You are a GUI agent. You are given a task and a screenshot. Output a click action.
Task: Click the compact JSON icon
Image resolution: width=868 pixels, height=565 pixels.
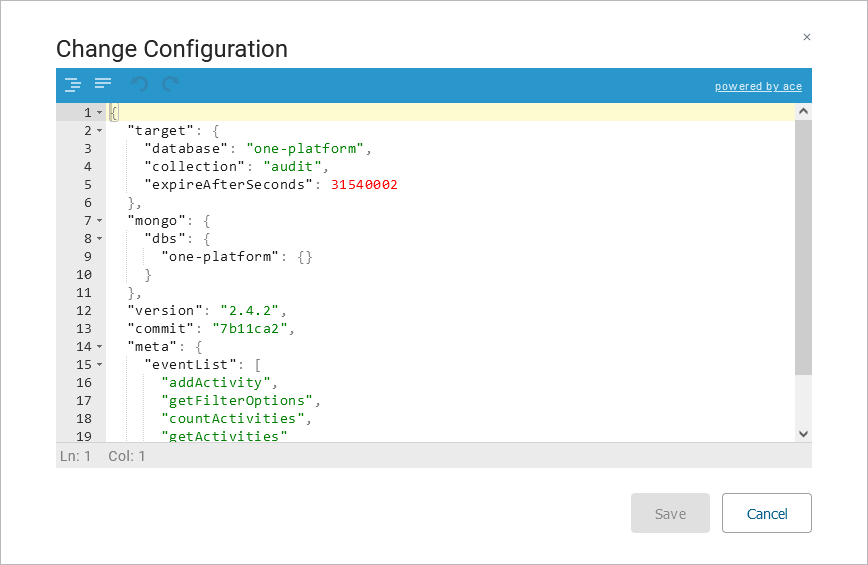103,85
